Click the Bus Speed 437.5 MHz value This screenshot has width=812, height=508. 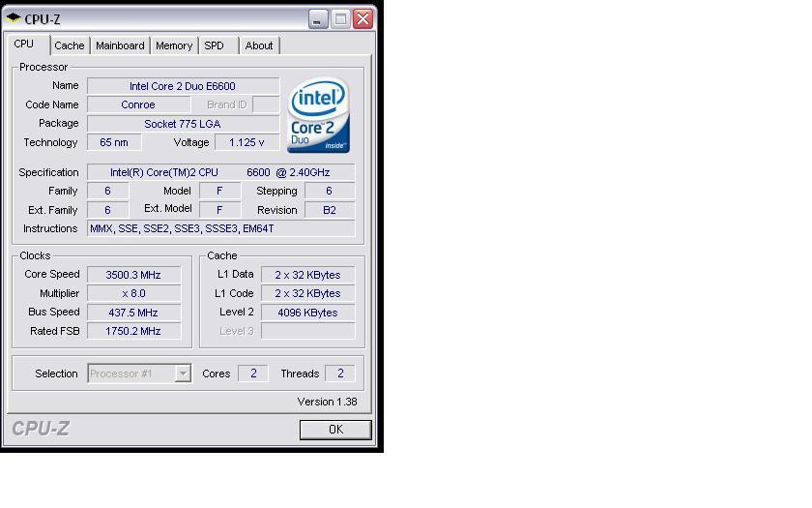(133, 313)
